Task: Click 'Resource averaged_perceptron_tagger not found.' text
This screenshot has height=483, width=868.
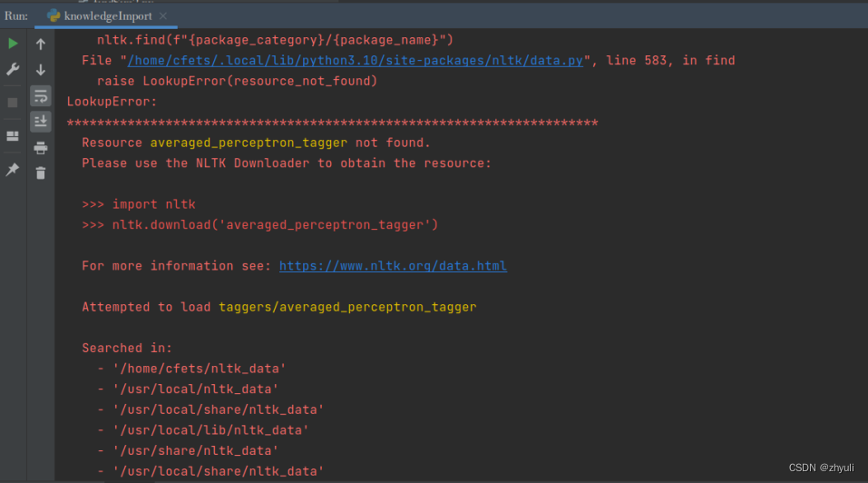Action: coord(256,143)
